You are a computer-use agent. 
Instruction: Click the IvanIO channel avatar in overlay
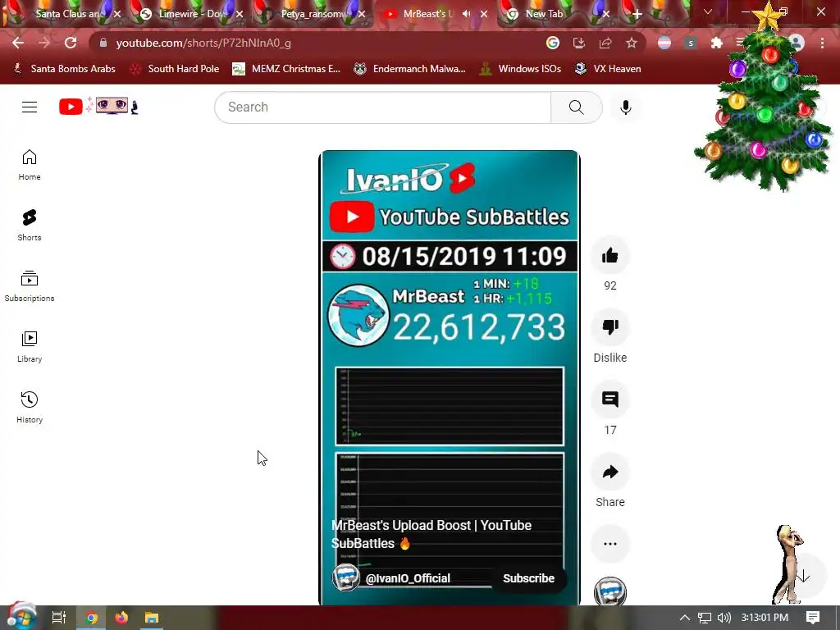coord(345,578)
